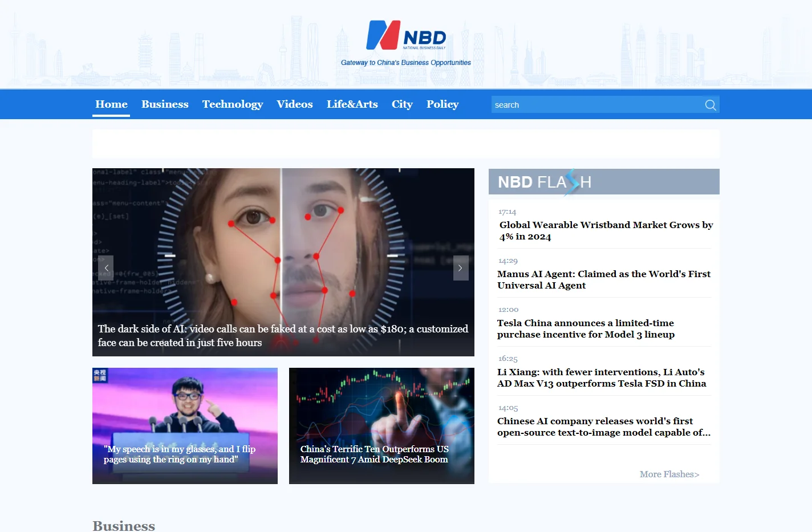The height and width of the screenshot is (532, 812).
Task: Read Tesla China Model 3 incentive flash
Action: (x=586, y=329)
